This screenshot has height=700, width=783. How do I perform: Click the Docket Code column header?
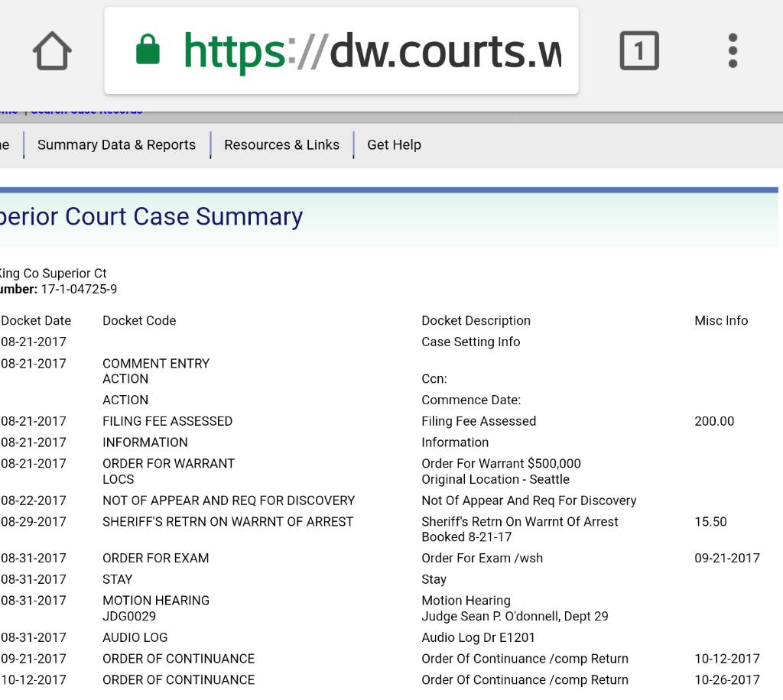139,321
